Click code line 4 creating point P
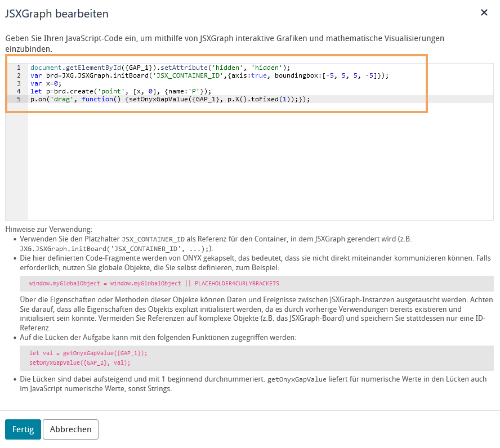 (121, 91)
